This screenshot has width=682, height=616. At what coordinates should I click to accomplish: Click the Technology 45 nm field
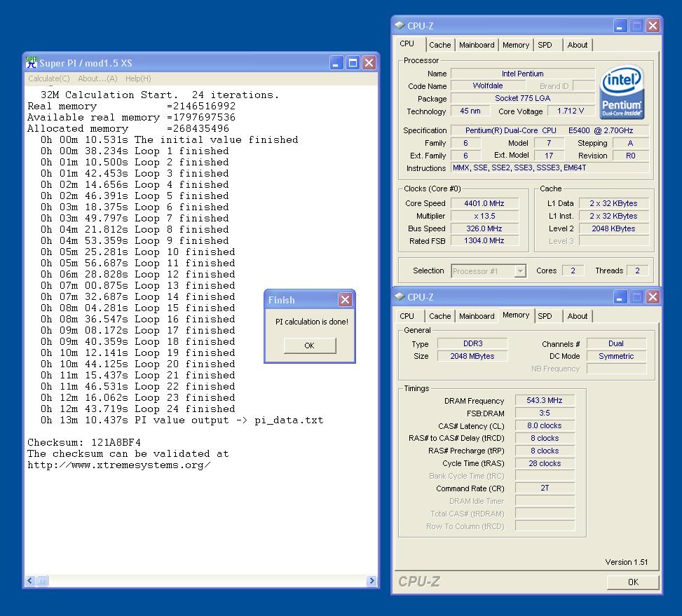pos(470,111)
